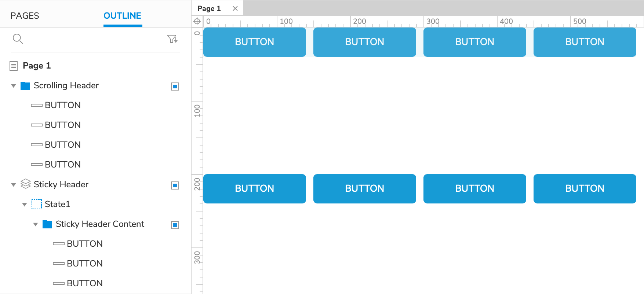The width and height of the screenshot is (644, 294).
Task: Click the ruler origin crosshair icon
Action: click(x=197, y=21)
